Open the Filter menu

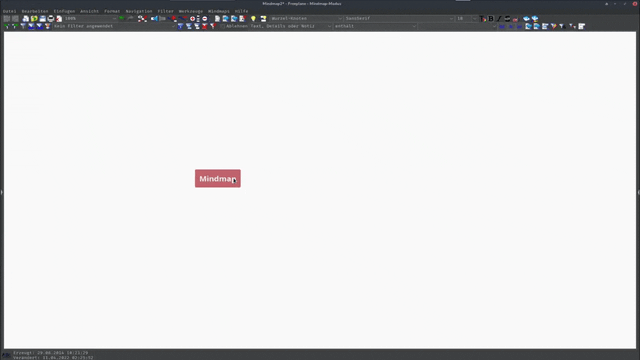tap(165, 11)
